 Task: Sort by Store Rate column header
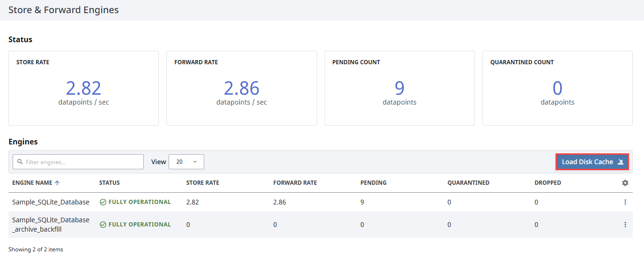(203, 183)
